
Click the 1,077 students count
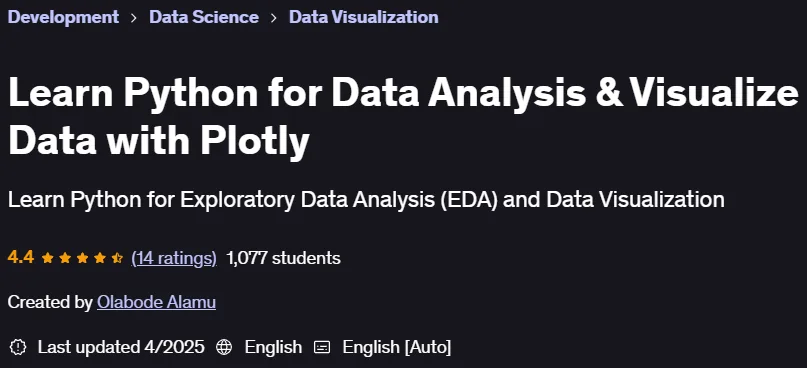[x=283, y=258]
